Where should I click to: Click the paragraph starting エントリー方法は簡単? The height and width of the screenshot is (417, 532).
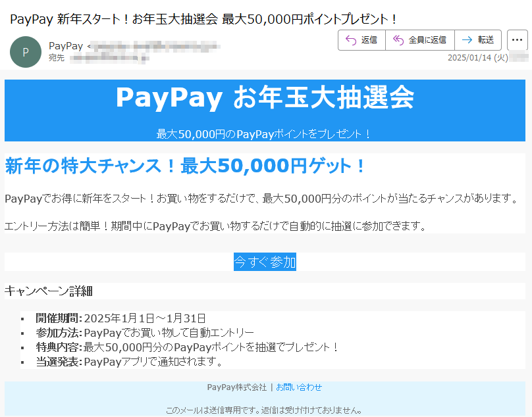point(216,226)
